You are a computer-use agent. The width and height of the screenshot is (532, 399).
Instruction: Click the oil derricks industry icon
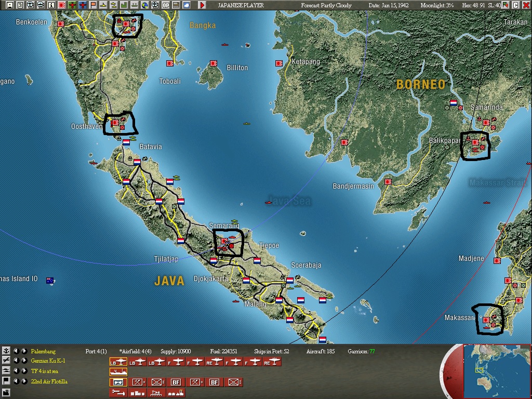(156, 393)
